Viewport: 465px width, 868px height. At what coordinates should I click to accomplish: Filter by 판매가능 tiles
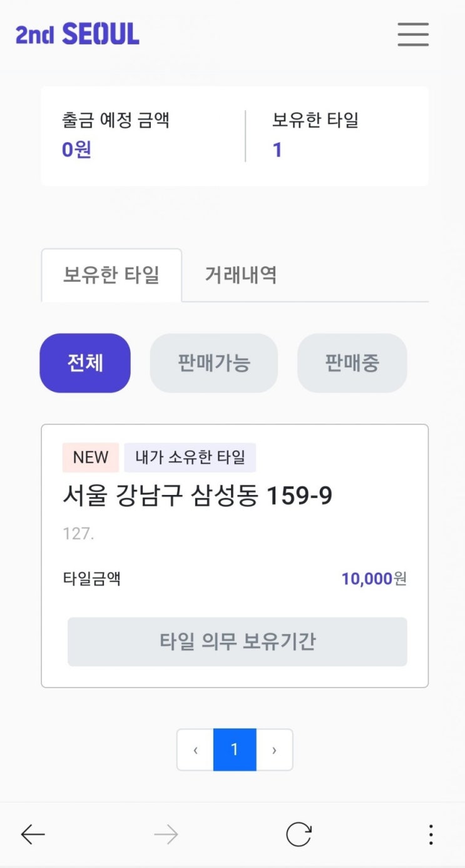pyautogui.click(x=214, y=363)
